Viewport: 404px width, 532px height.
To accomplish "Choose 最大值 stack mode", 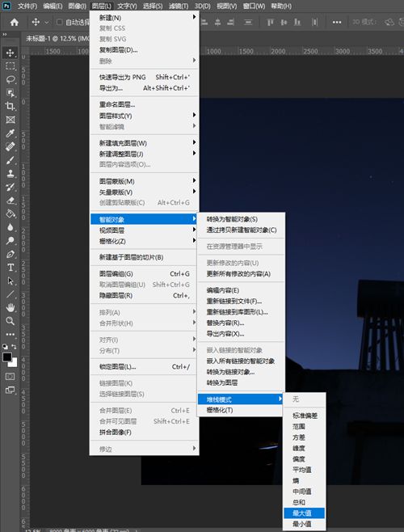I will 304,513.
